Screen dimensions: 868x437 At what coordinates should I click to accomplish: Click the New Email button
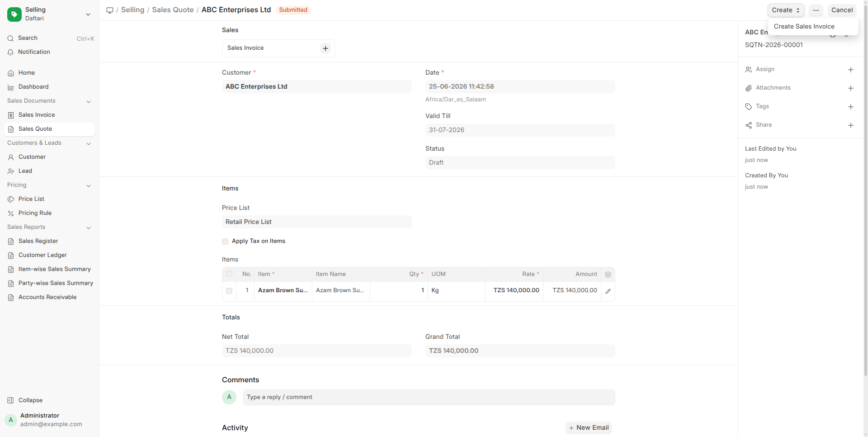(589, 428)
